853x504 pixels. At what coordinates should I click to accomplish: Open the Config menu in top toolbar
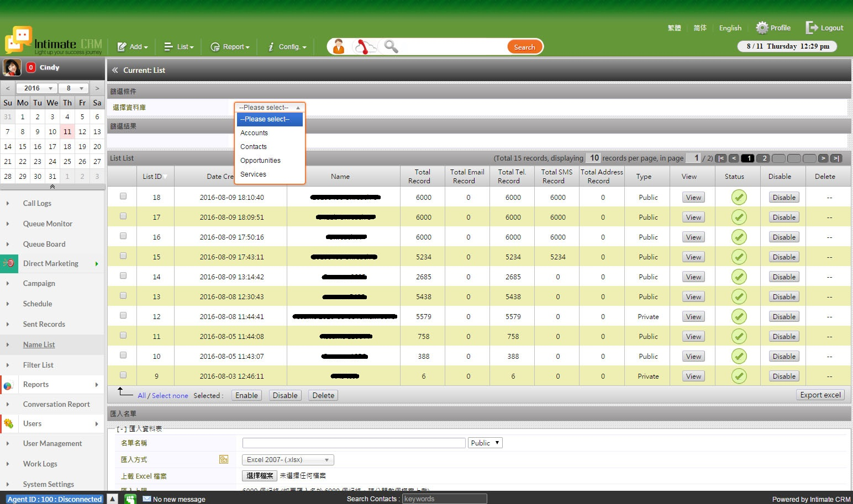point(287,47)
